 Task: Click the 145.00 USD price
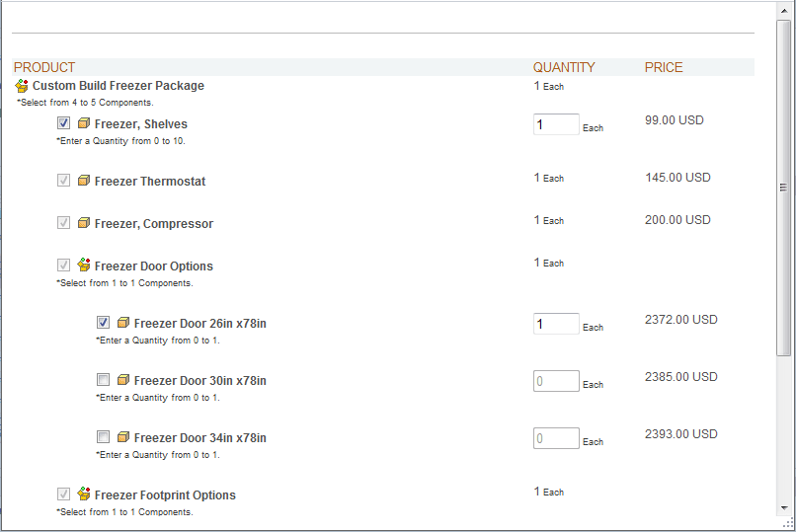coord(677,178)
